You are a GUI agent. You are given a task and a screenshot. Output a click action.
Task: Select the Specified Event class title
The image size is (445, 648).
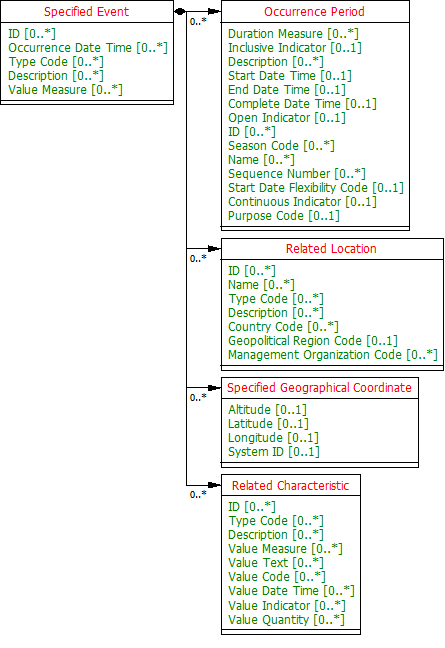click(x=86, y=12)
